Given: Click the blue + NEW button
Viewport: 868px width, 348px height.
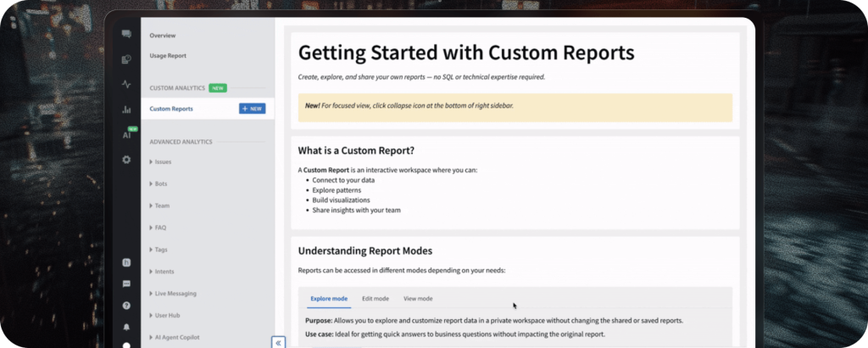Looking at the screenshot, I should coord(252,109).
